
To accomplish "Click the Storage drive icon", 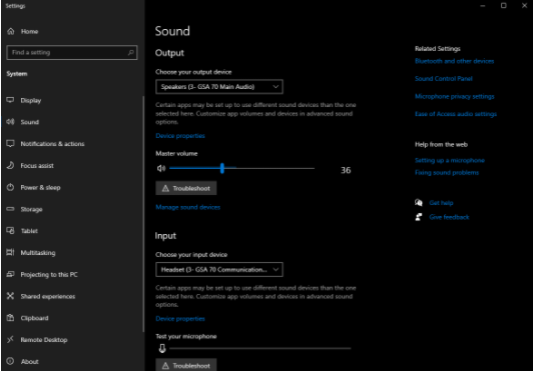I will pos(11,209).
